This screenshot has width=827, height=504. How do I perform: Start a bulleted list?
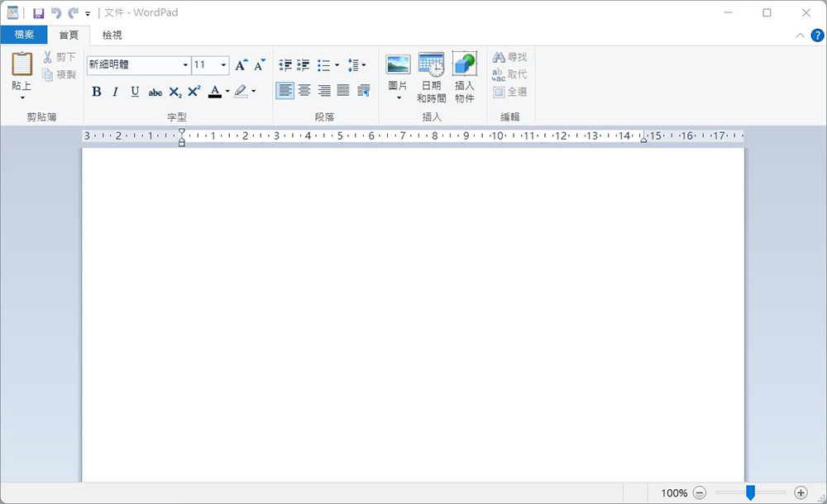[324, 64]
